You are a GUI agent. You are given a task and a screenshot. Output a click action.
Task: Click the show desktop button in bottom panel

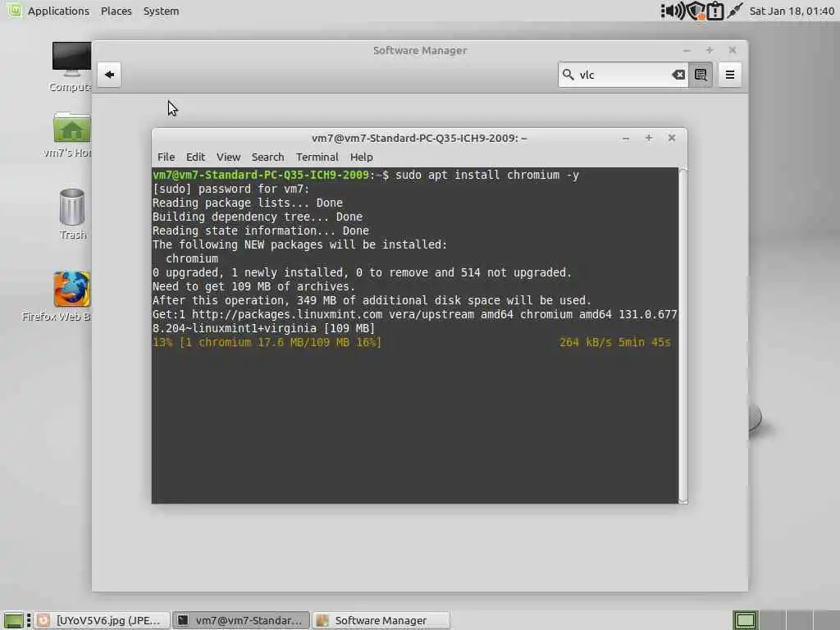[x=13, y=620]
